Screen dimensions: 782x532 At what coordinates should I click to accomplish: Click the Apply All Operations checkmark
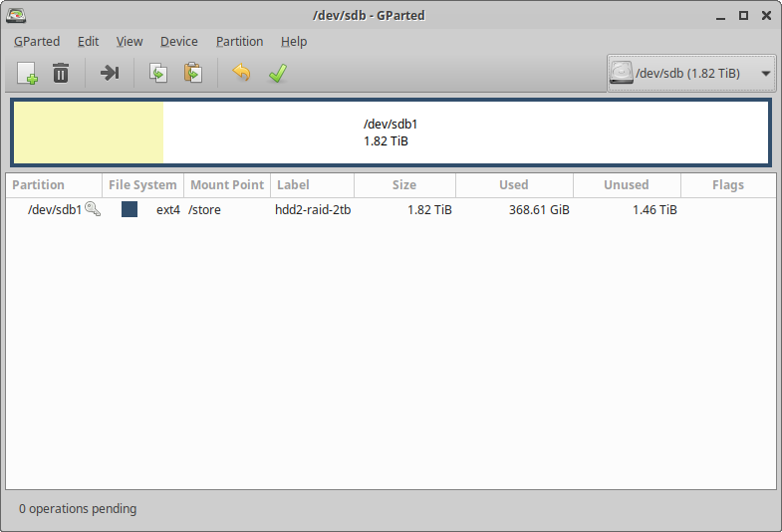pyautogui.click(x=278, y=74)
